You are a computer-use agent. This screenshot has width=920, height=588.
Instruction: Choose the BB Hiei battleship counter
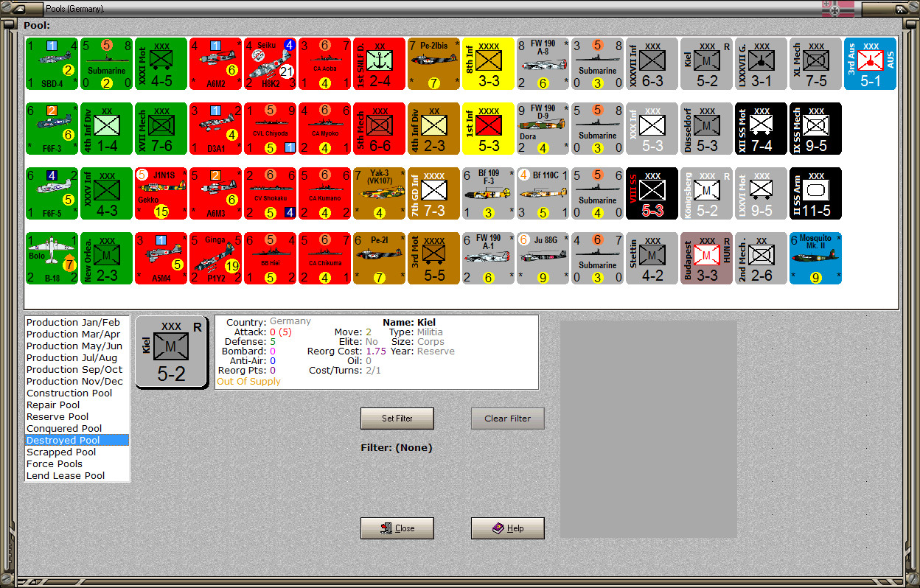point(270,259)
